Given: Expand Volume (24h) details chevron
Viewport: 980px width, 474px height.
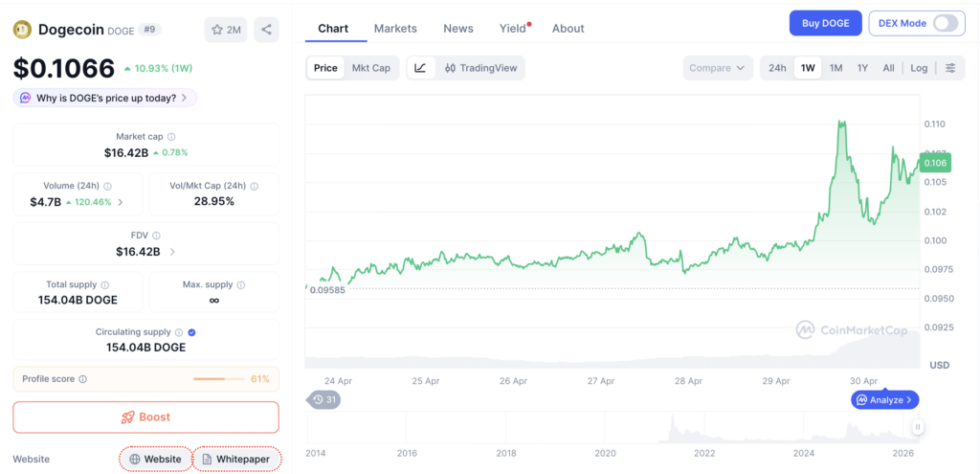Looking at the screenshot, I should point(120,202).
